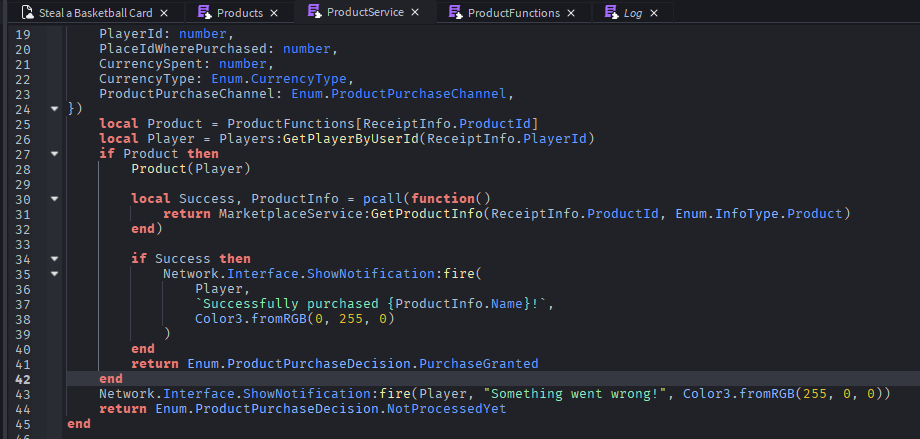This screenshot has height=439, width=920.
Task: Collapse the ShowNotification:fire fold at line 35
Action: click(55, 273)
